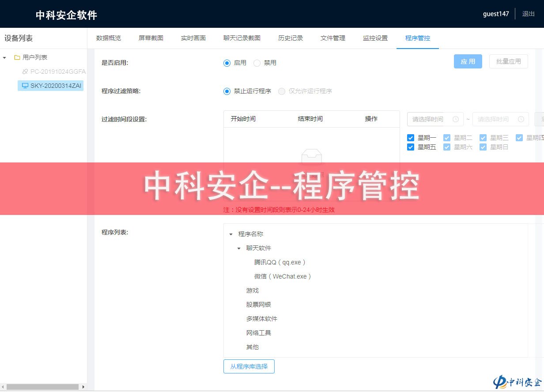Go to the 文件管理 tab
Viewport: 544px width, 392px height.
pos(333,38)
